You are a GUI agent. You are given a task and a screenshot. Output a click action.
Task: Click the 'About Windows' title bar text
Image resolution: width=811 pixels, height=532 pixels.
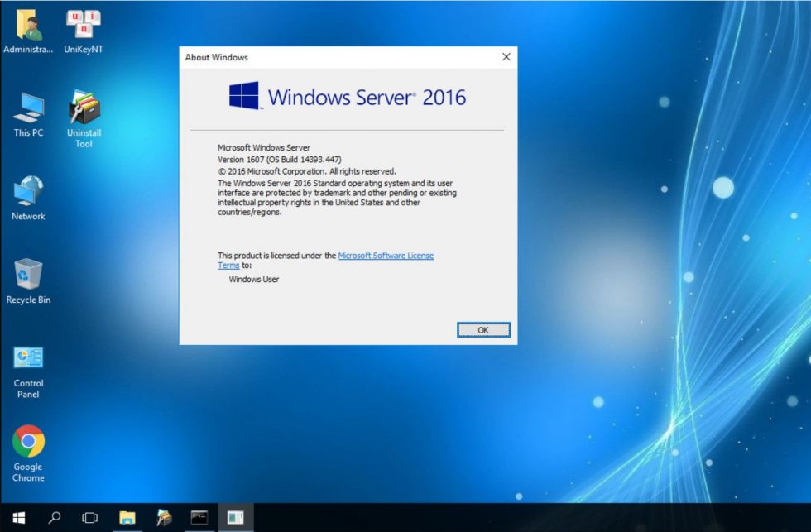[x=217, y=57]
